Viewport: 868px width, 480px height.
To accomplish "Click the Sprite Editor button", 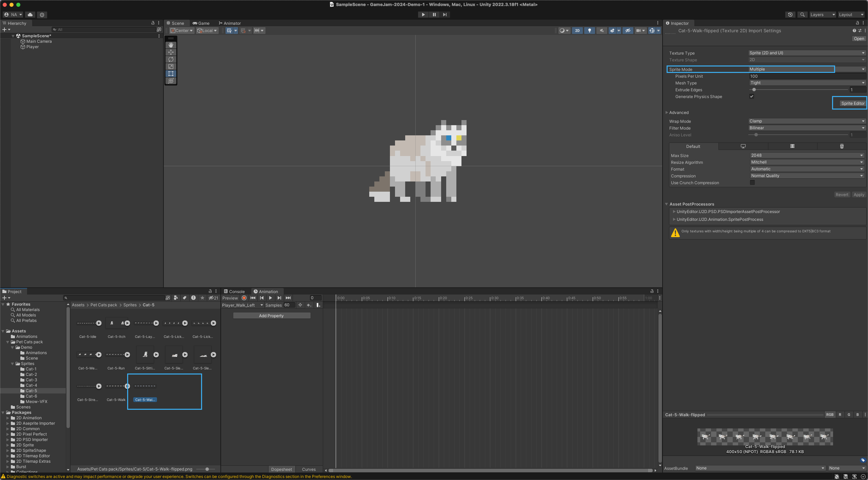I will 852,103.
